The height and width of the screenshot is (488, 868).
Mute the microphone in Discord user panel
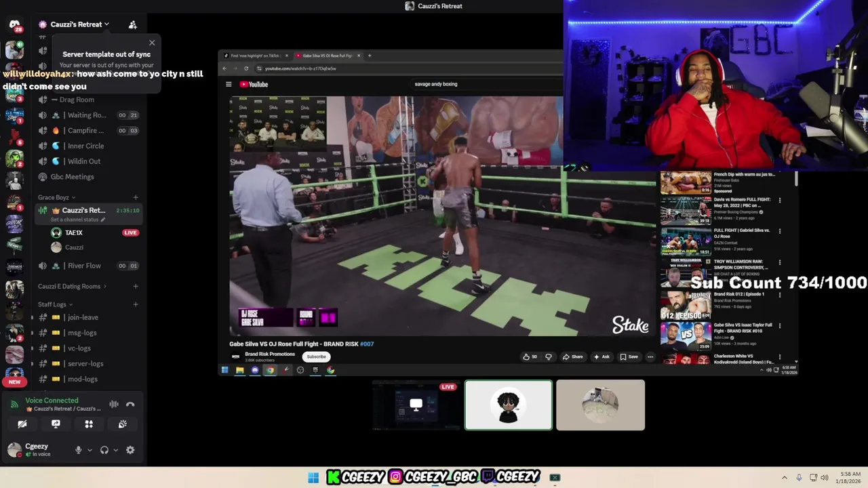tap(78, 450)
